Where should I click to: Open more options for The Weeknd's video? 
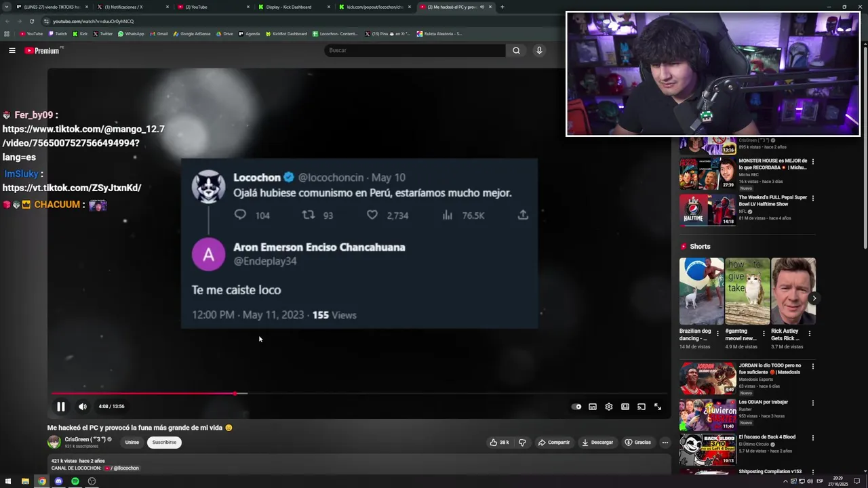point(812,199)
